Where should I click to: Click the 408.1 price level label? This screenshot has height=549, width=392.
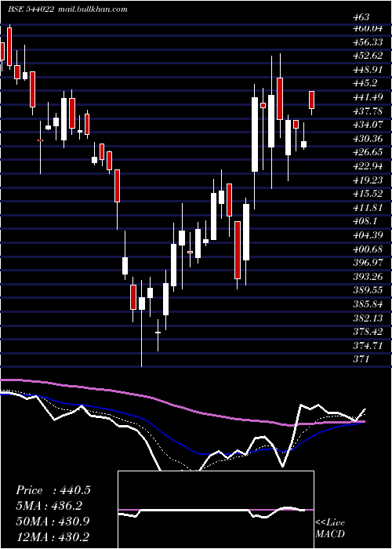pyautogui.click(x=365, y=221)
